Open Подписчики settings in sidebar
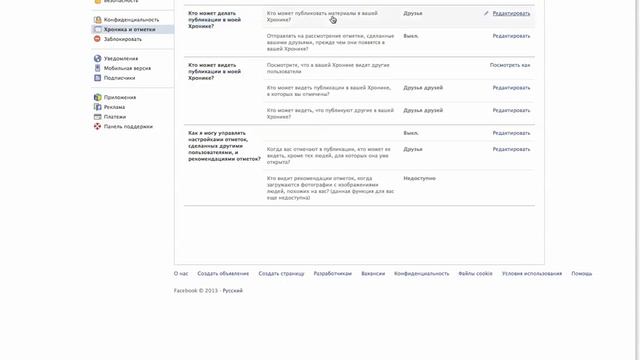Screen dimensions: 640x360 tap(119, 78)
